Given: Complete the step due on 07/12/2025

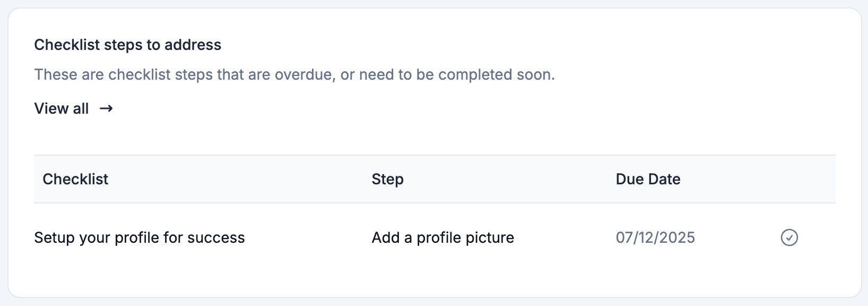Looking at the screenshot, I should coord(789,237).
